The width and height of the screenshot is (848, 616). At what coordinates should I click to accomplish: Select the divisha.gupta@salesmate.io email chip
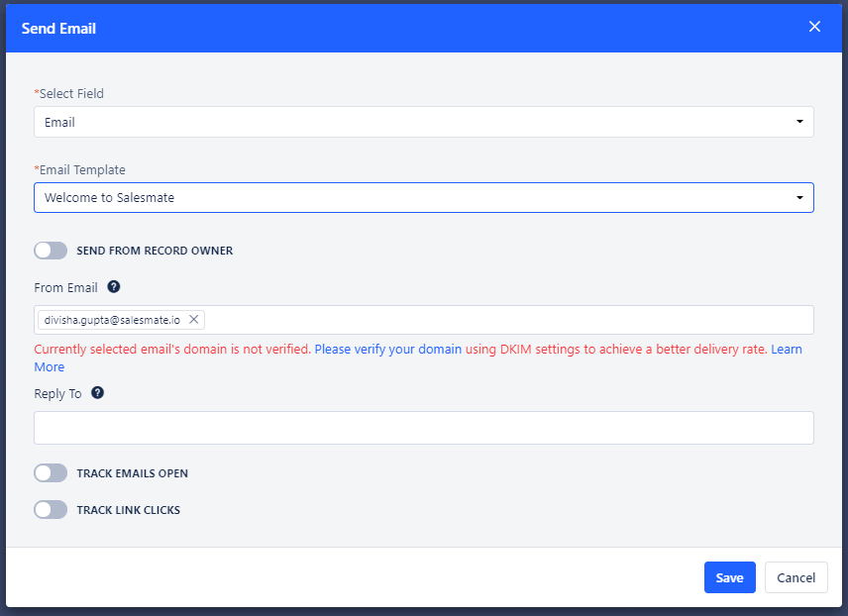[x=112, y=320]
